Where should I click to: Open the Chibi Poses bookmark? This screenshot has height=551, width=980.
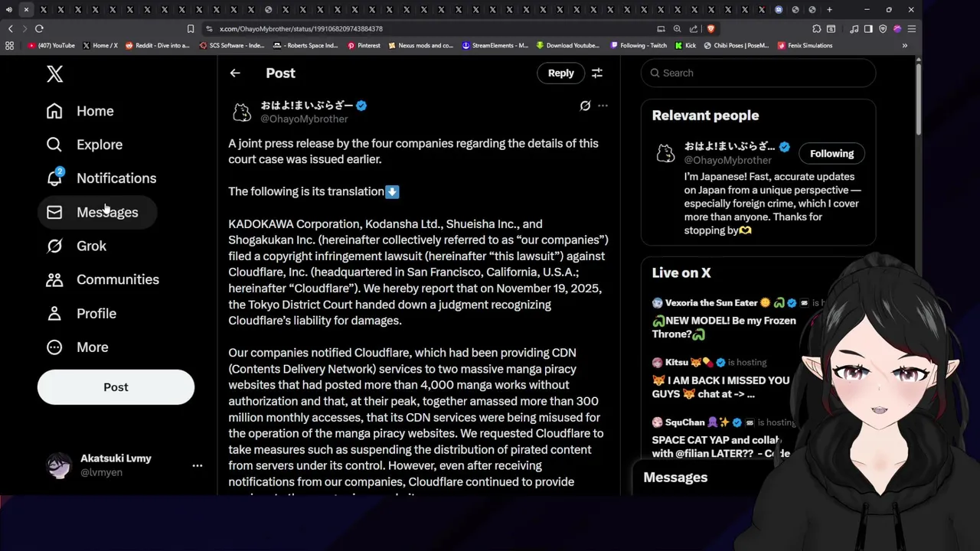tap(737, 45)
